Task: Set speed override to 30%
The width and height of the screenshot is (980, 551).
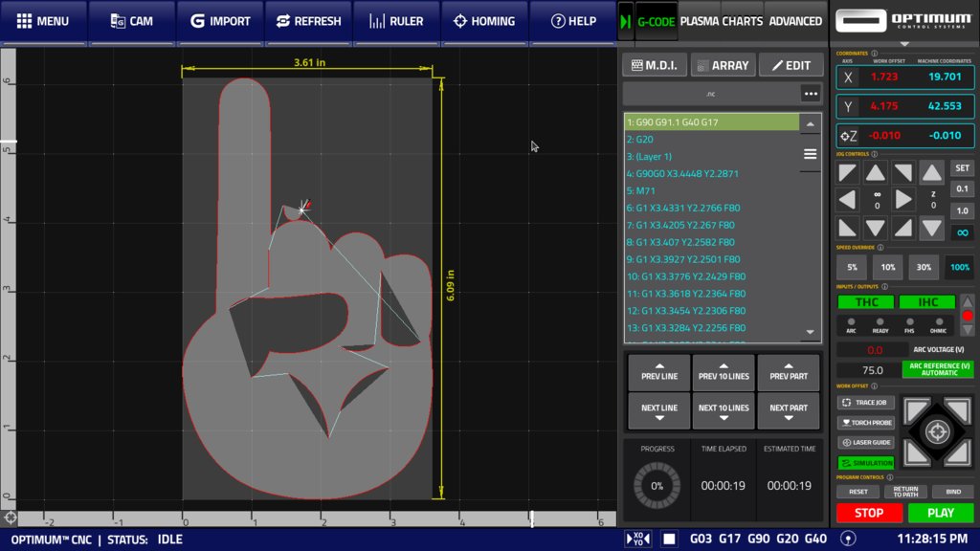Action: [x=924, y=268]
